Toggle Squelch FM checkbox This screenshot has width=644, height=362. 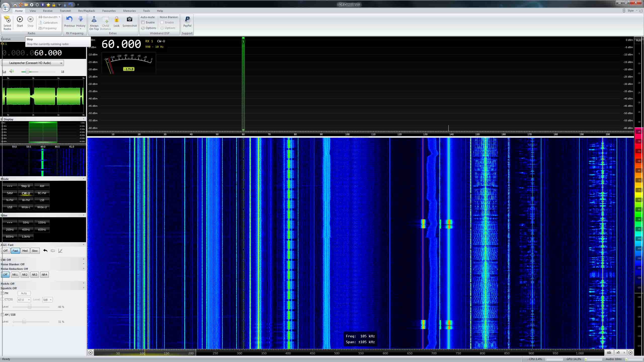tap(3, 293)
